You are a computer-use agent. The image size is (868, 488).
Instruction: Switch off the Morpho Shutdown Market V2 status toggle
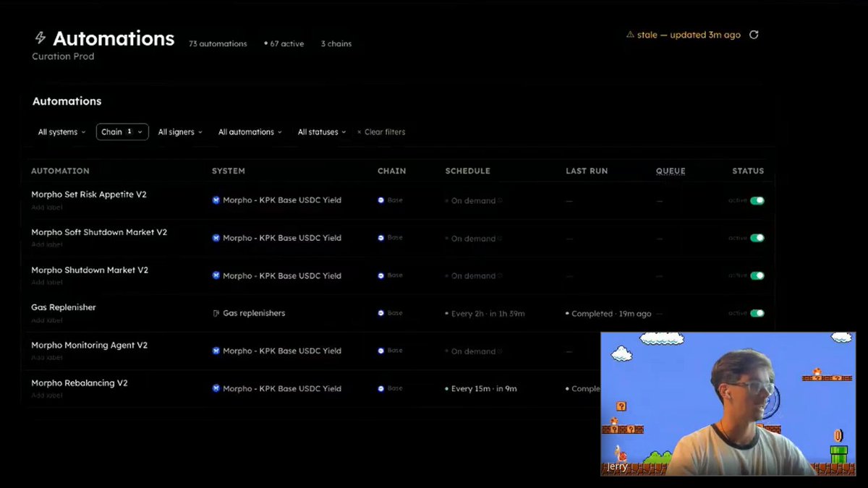click(757, 275)
